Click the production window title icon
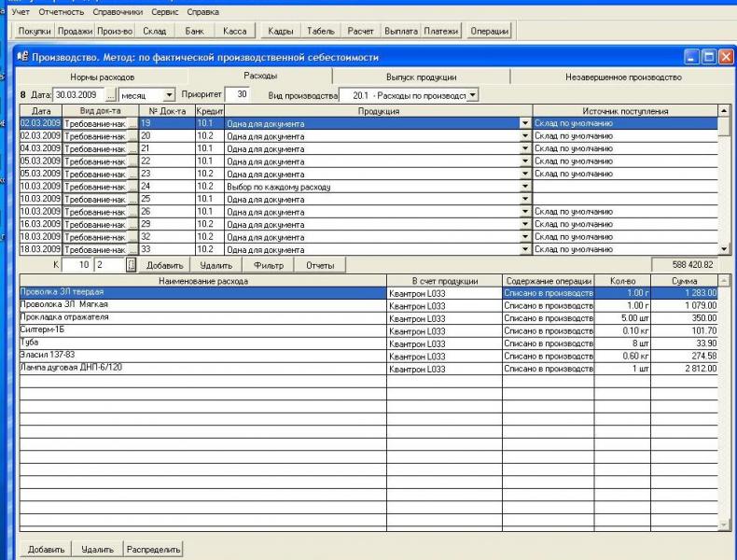This screenshot has width=737, height=560. tap(21, 58)
